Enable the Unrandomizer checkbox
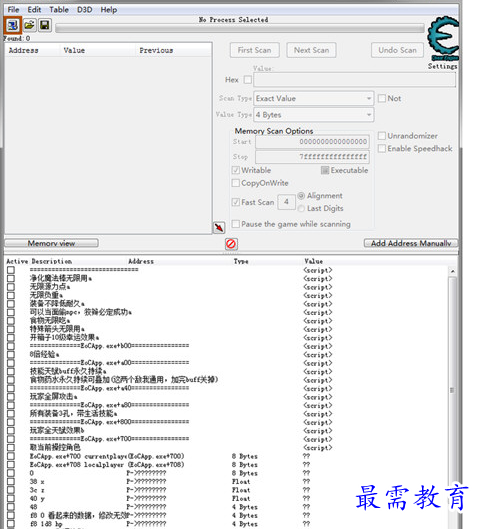The height and width of the screenshot is (529, 477). [382, 136]
